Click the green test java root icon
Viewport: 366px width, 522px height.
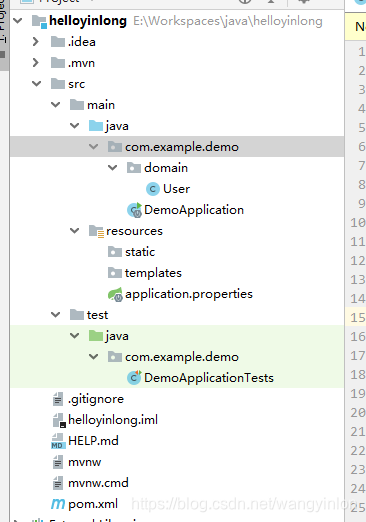(x=96, y=336)
